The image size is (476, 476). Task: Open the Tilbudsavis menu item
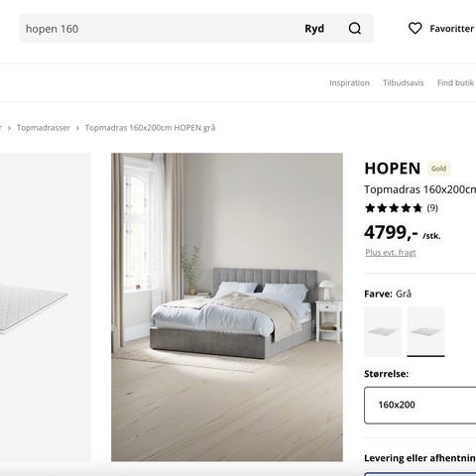click(x=404, y=82)
